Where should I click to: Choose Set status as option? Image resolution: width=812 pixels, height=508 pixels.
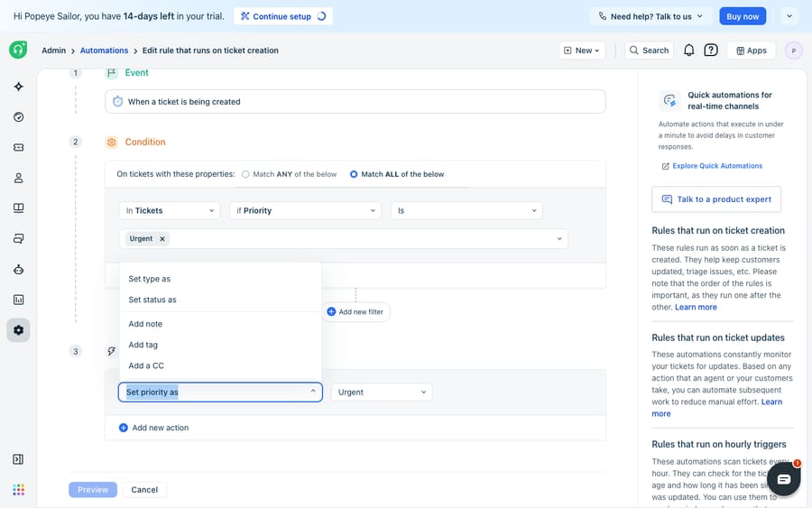(220, 300)
